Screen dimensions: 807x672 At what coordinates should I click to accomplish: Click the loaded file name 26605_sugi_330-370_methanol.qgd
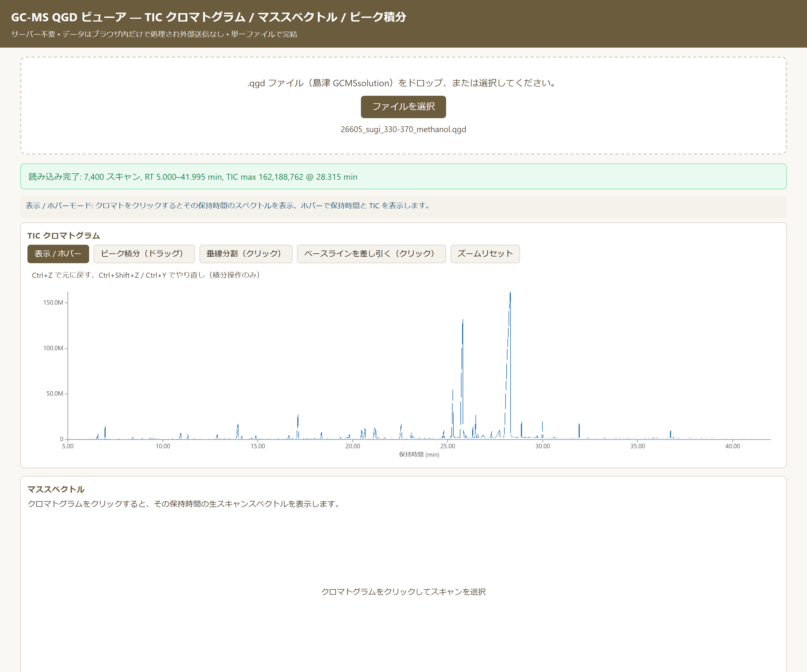pyautogui.click(x=403, y=129)
